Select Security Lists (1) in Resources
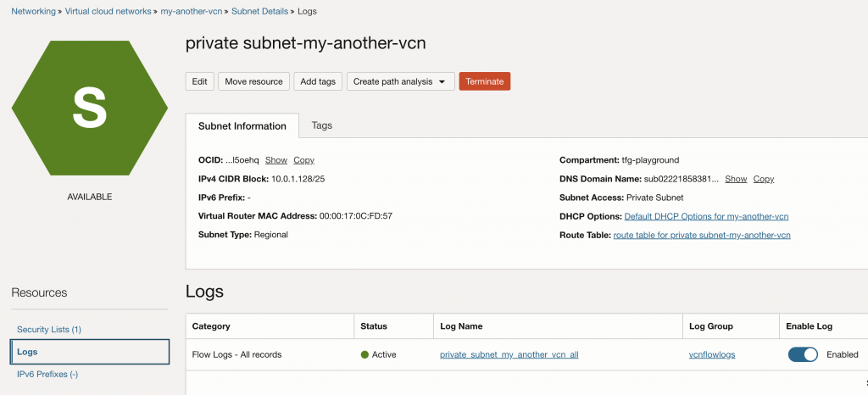868x395 pixels. pyautogui.click(x=49, y=329)
